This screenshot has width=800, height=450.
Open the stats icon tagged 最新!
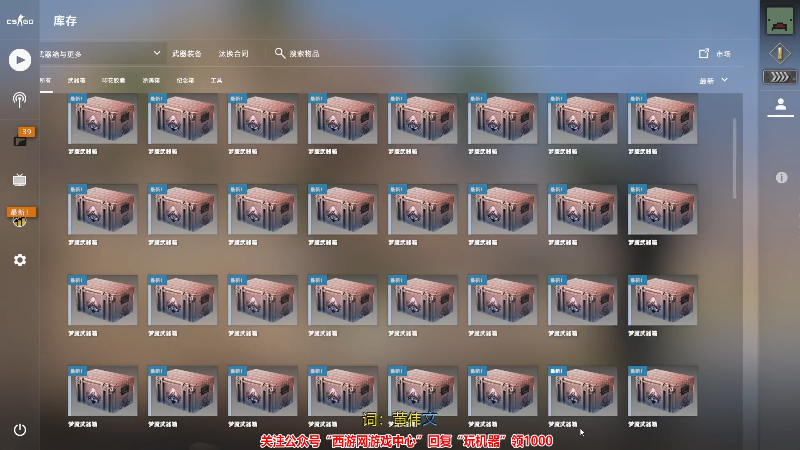tap(21, 217)
